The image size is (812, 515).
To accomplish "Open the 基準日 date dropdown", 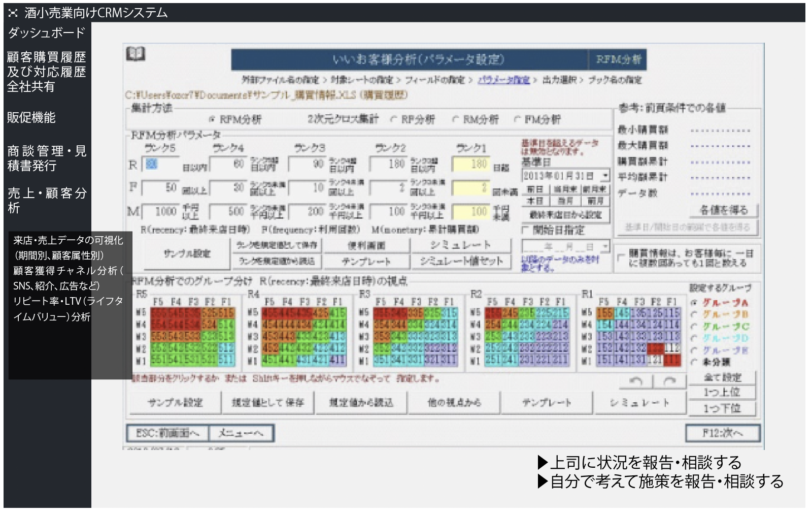I will [605, 176].
